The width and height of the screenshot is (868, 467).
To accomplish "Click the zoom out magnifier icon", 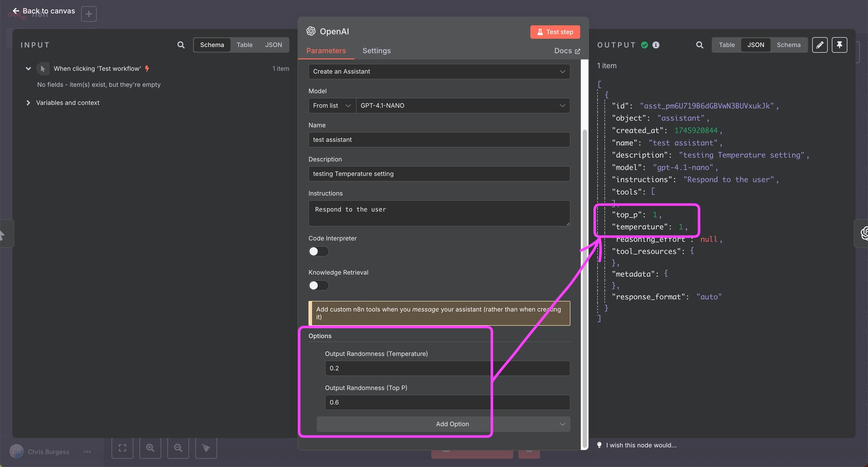I will click(x=178, y=448).
